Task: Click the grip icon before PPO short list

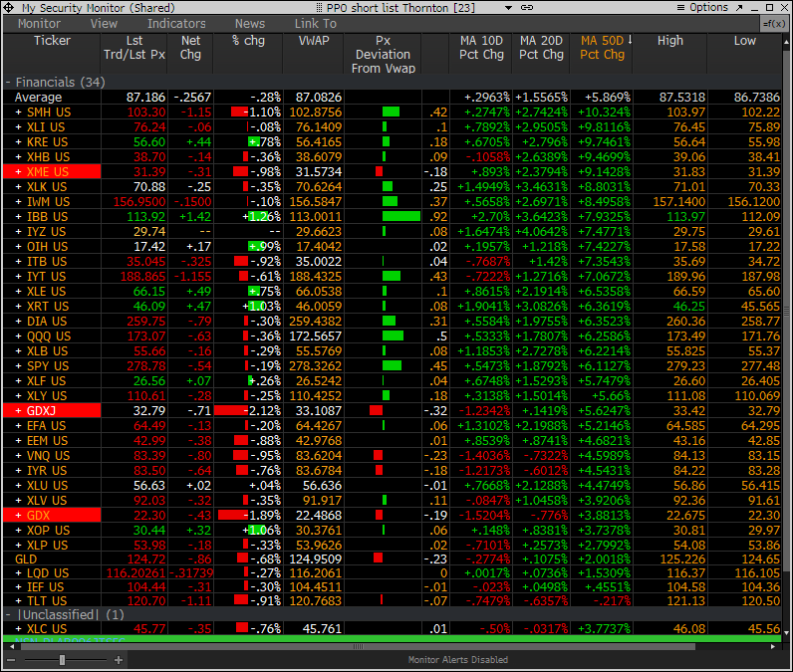Action: point(319,8)
